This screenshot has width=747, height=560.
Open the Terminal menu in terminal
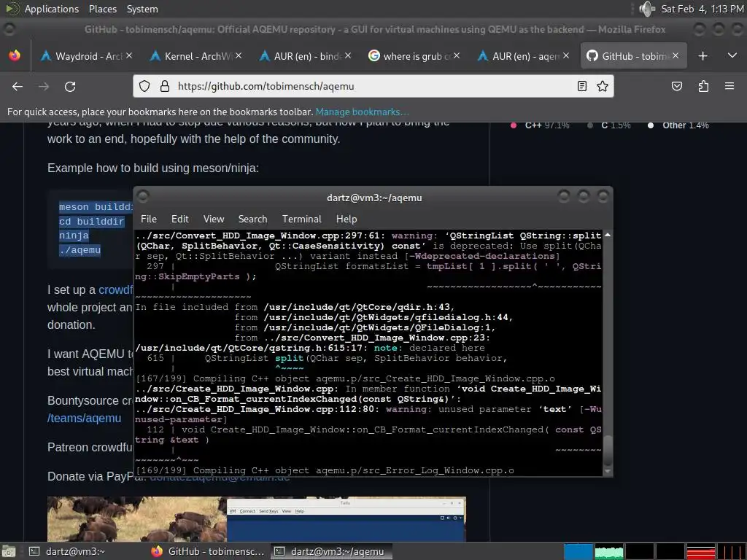(x=301, y=219)
